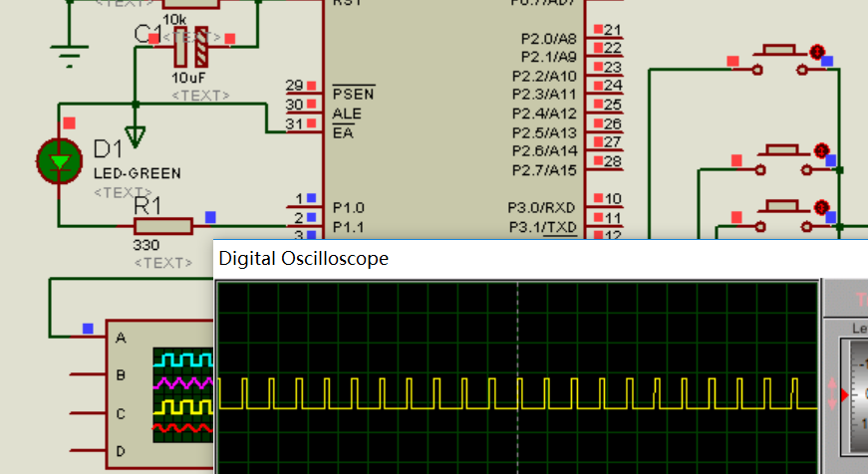
Task: Click the blue logic state indicator on R1
Action: [210, 217]
